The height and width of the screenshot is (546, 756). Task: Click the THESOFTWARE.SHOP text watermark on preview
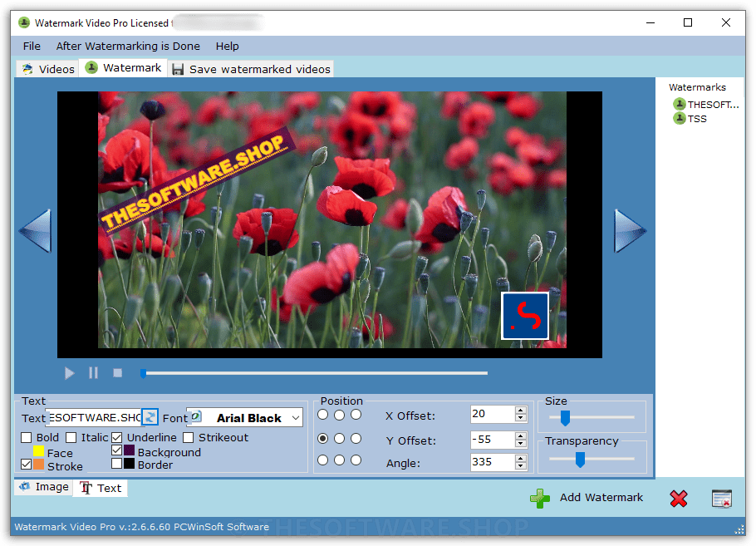point(197,181)
